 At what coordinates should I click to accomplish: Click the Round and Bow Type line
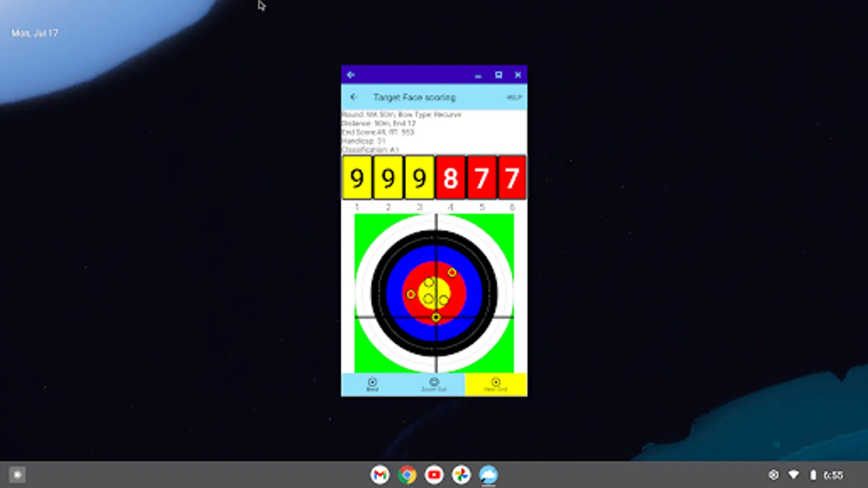(401, 115)
